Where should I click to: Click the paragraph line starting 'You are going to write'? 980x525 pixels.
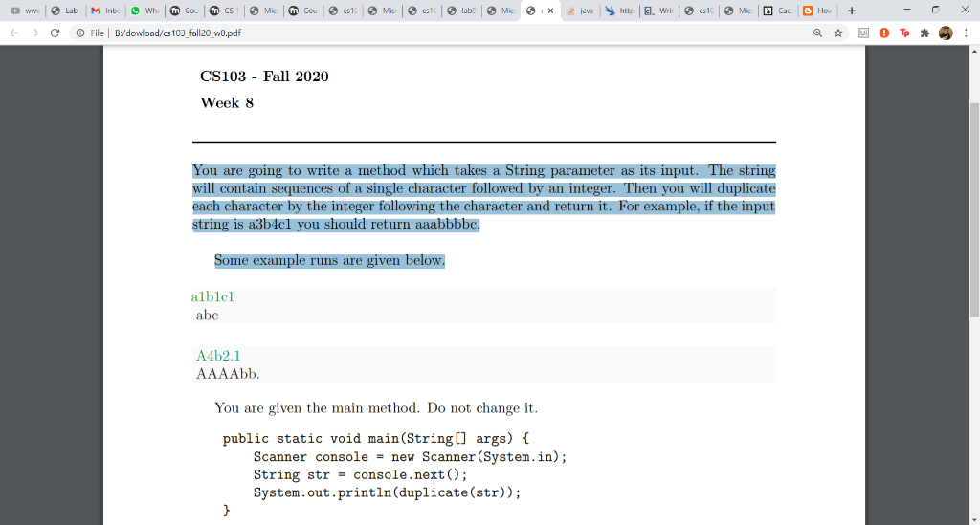pos(483,171)
